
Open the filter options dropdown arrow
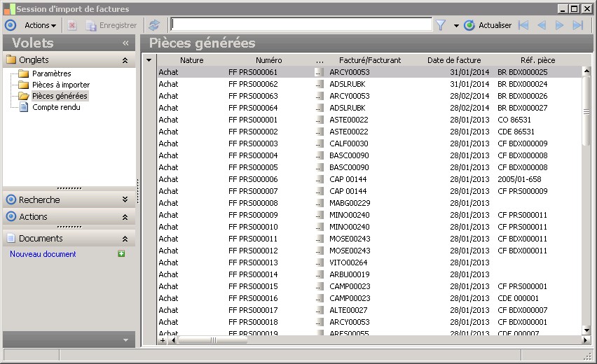456,26
